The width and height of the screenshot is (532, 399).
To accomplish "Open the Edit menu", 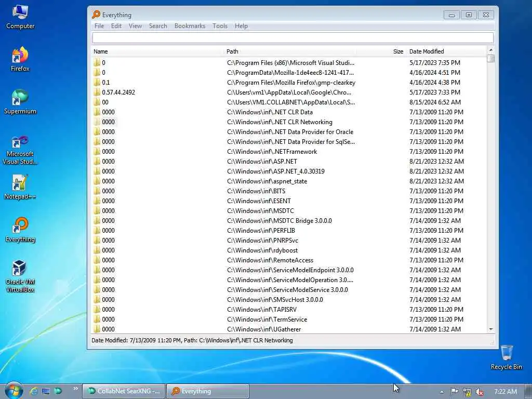I will [116, 26].
